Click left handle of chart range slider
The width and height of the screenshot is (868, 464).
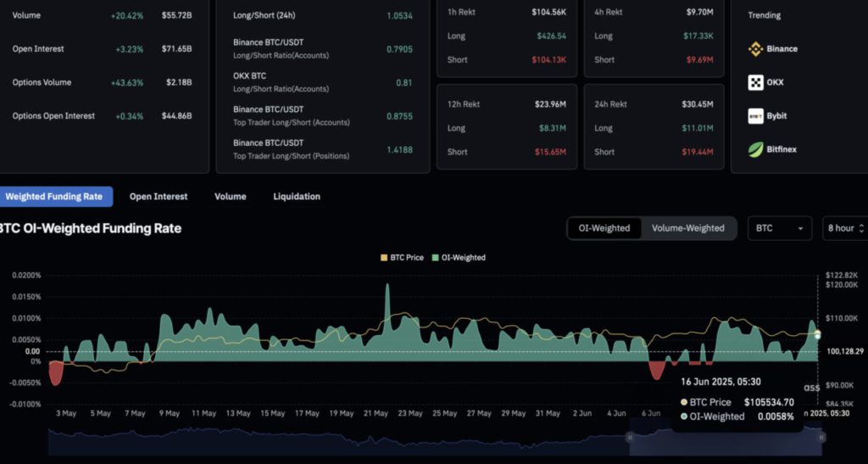[629, 436]
